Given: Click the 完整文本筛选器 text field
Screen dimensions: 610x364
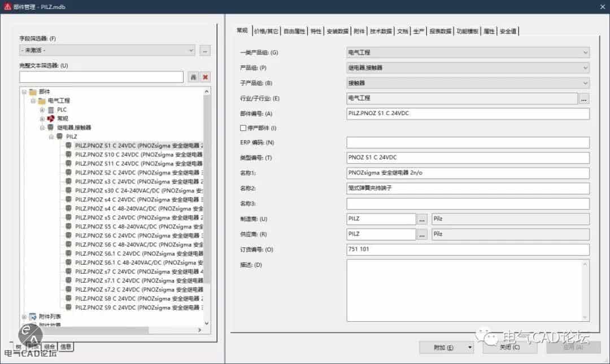Looking at the screenshot, I should 101,77.
